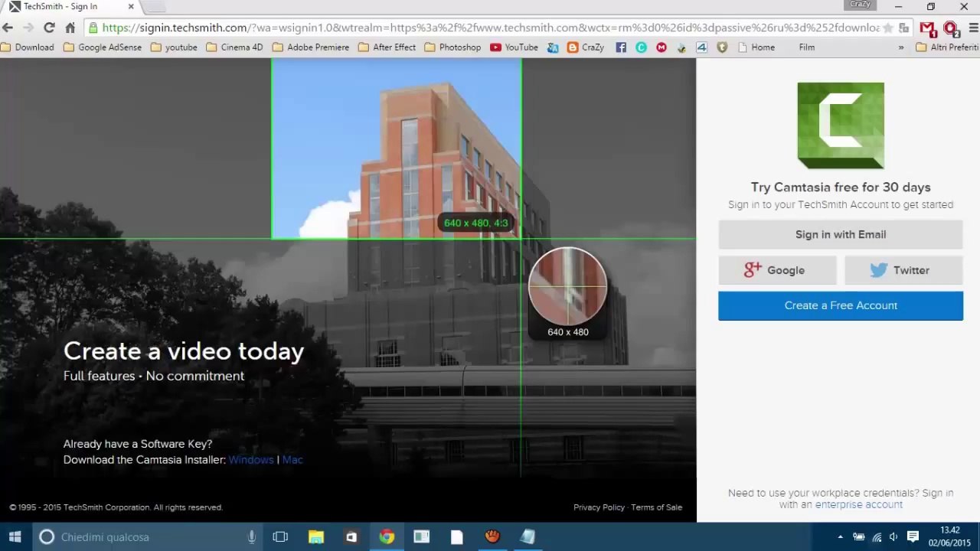
Task: Open the Chrome hamburger menu
Action: click(x=973, y=28)
